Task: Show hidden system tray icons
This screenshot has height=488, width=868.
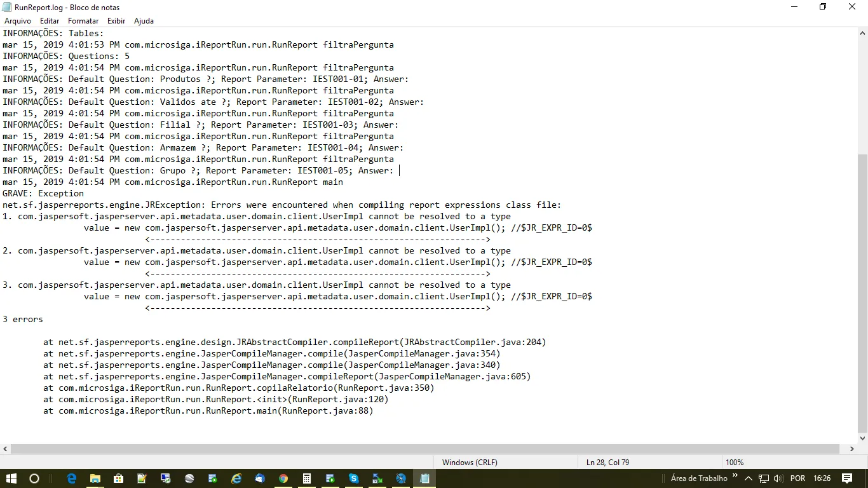Action: pos(749,478)
